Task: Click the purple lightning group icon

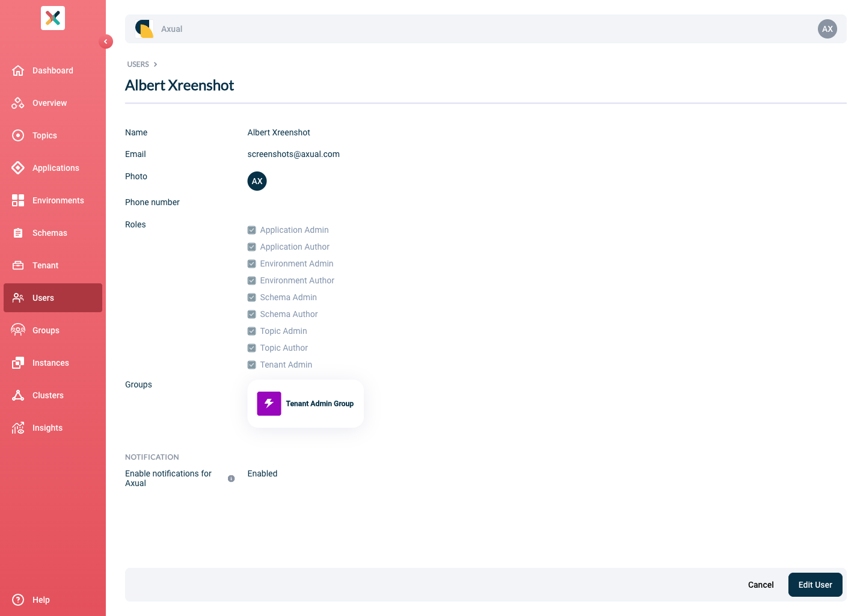Action: tap(269, 404)
